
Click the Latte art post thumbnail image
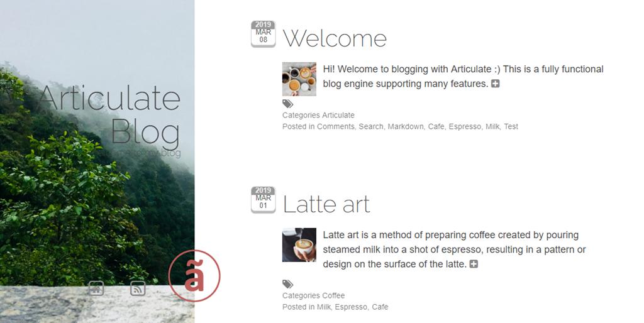point(299,244)
